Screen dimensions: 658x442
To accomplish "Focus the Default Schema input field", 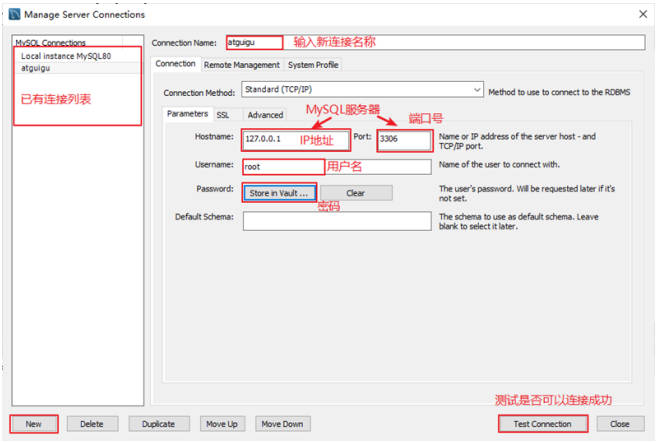I will point(337,221).
